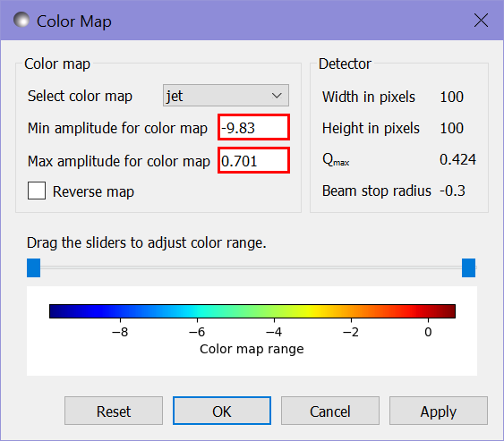Click the jet color bar gradient
This screenshot has width=504, height=441.
[x=252, y=311]
